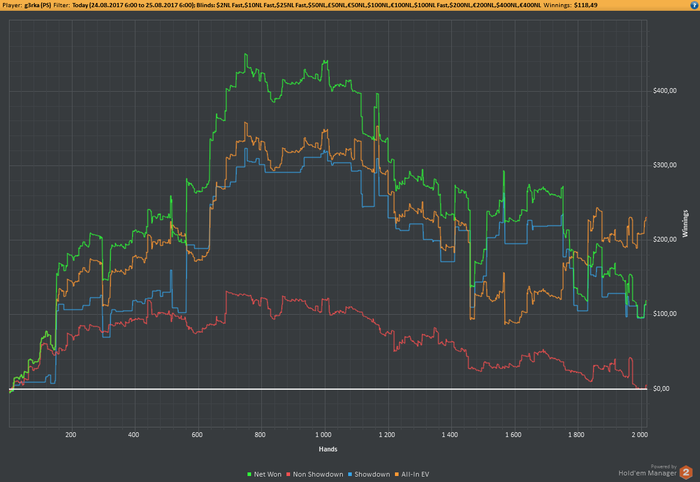Click the Powered by Hold'em Manager text
The height and width of the screenshot is (482, 700).
click(x=648, y=470)
